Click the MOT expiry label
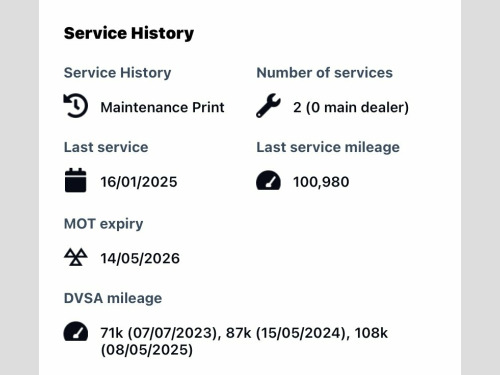This screenshot has width=500, height=375. [x=103, y=224]
